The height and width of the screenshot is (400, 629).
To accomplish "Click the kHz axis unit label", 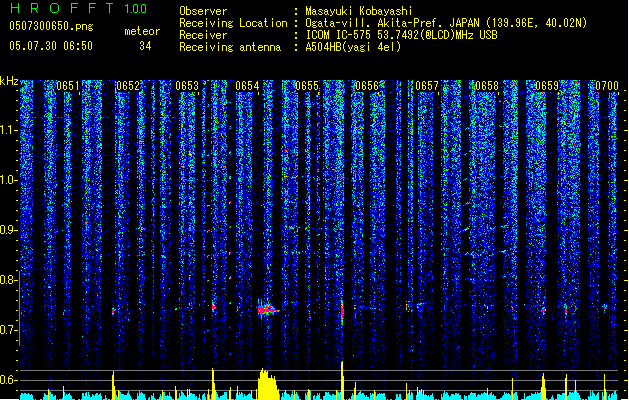I will pos(9,81).
